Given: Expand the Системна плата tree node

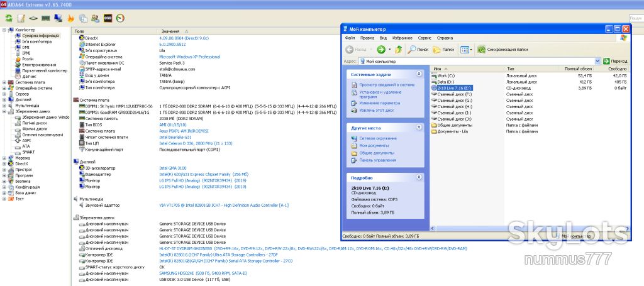Looking at the screenshot, I should point(4,82).
